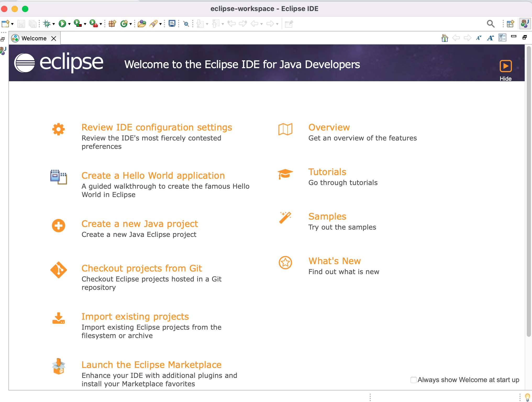Toggle the Java perspective button

click(x=525, y=24)
